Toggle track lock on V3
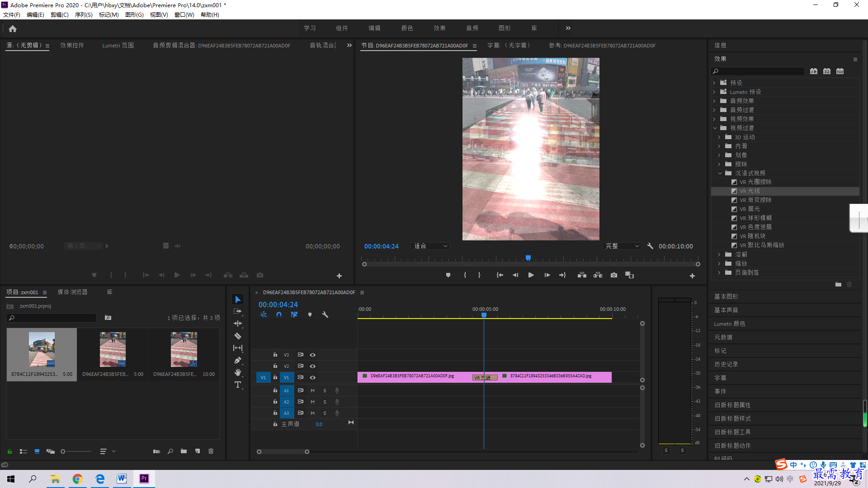 pyautogui.click(x=275, y=355)
